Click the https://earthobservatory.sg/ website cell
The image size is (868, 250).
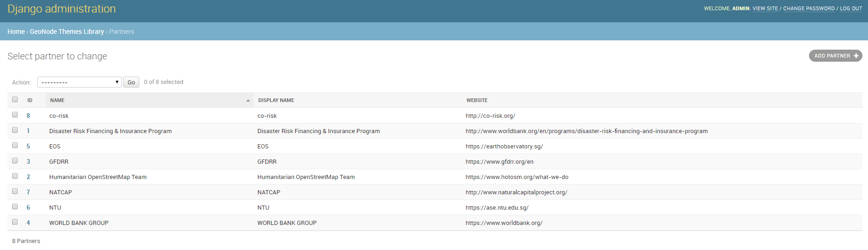pyautogui.click(x=504, y=146)
